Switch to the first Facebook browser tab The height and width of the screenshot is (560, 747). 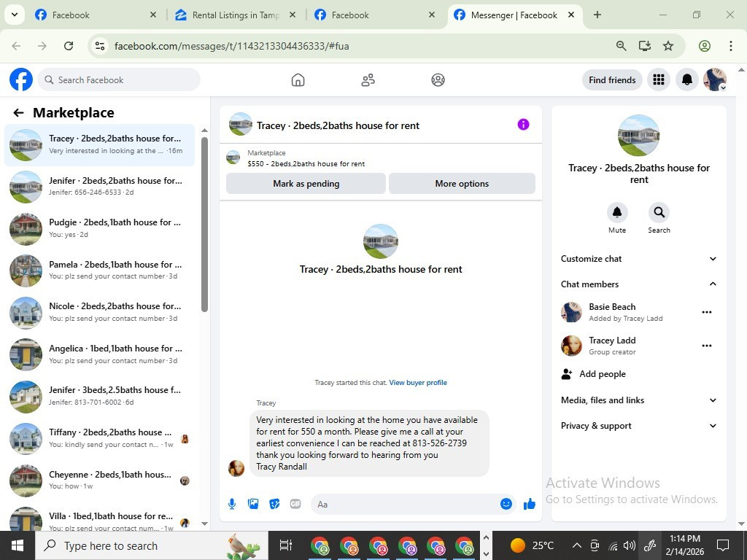(x=96, y=15)
